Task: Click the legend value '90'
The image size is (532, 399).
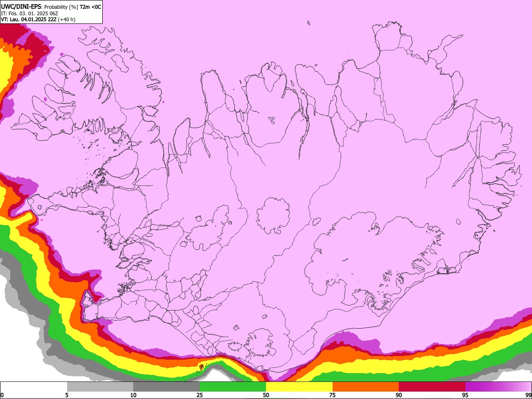Action: point(399,395)
